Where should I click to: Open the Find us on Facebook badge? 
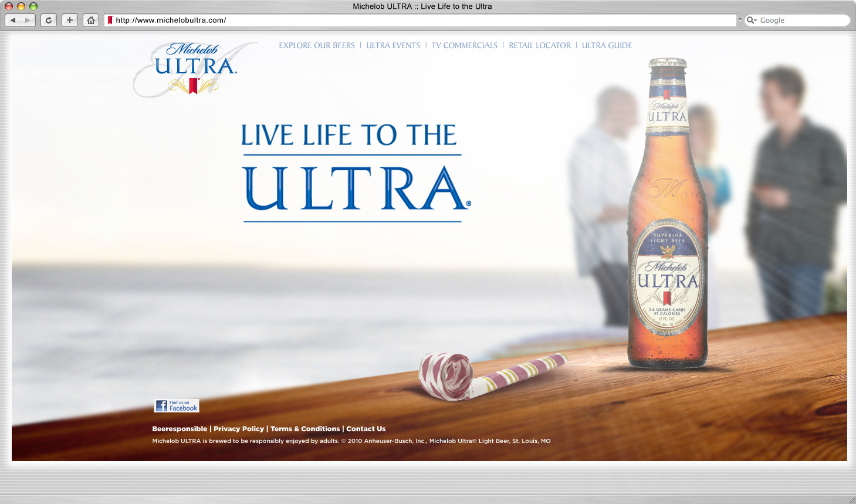(177, 405)
